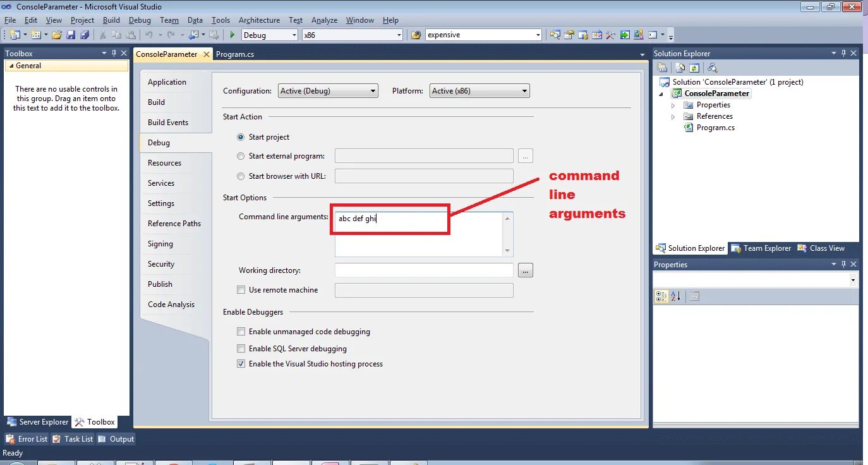
Task: Open the Properties panel object selector dropdown
Action: (x=853, y=280)
